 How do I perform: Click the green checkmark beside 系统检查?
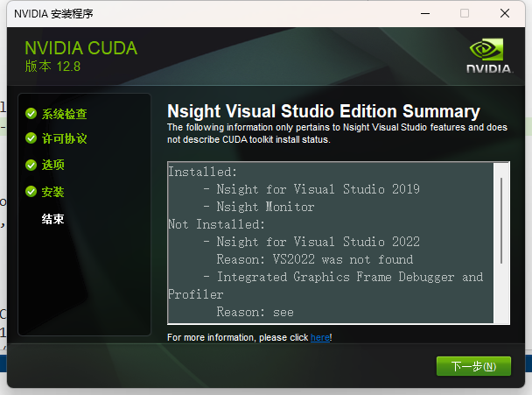(x=31, y=114)
